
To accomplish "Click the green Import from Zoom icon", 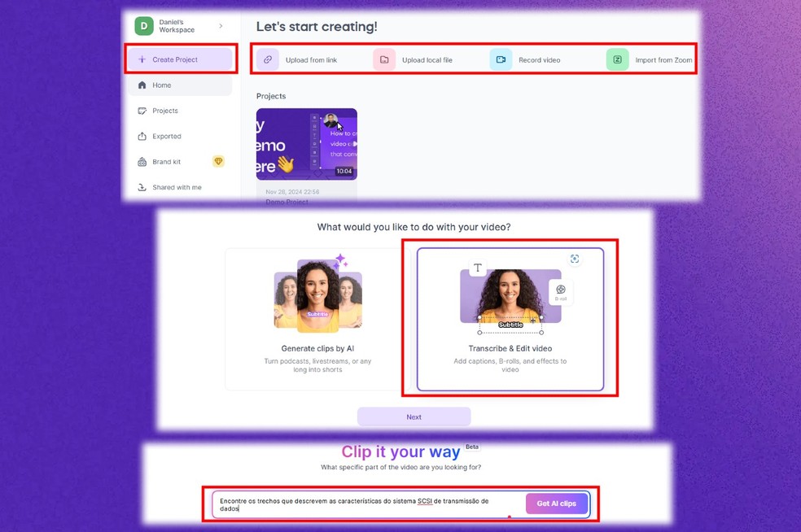I will click(x=617, y=59).
